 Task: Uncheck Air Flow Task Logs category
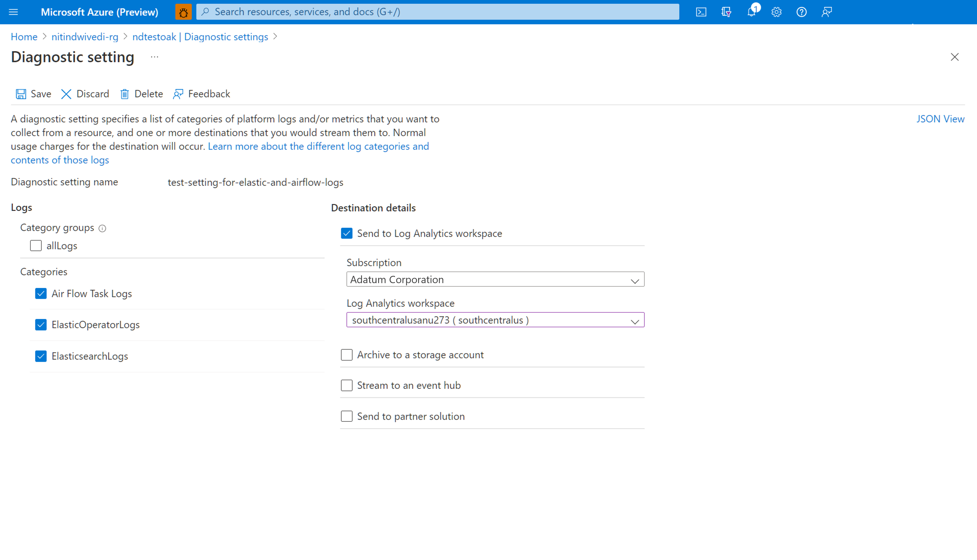pyautogui.click(x=41, y=293)
